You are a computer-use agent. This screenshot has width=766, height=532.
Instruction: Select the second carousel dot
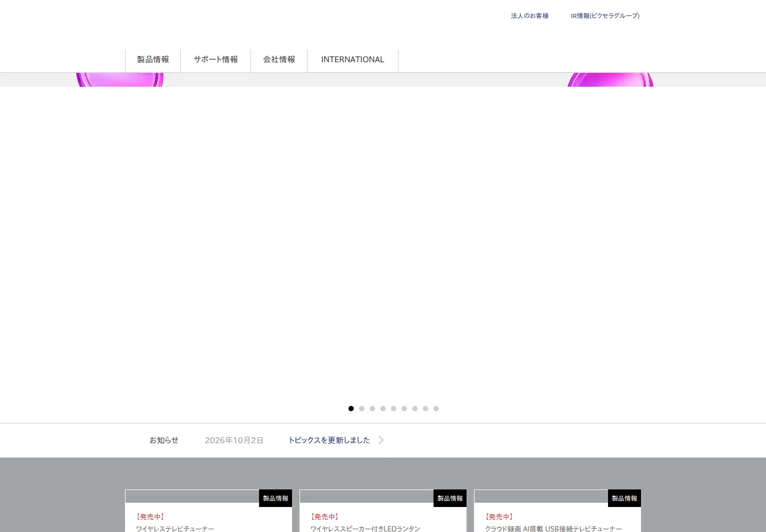click(362, 409)
